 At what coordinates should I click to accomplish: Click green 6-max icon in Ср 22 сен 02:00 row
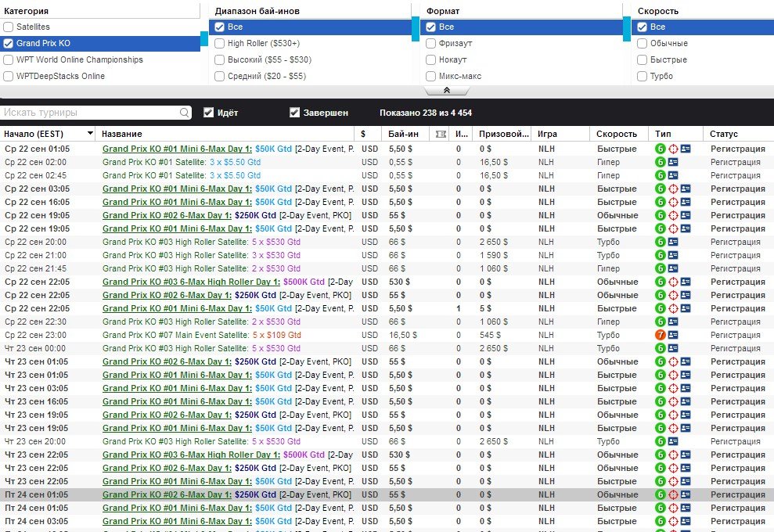pyautogui.click(x=661, y=162)
